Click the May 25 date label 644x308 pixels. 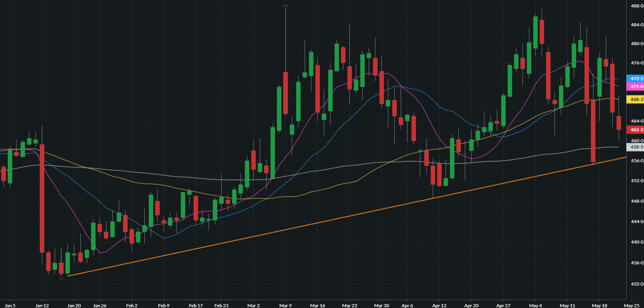click(631, 305)
